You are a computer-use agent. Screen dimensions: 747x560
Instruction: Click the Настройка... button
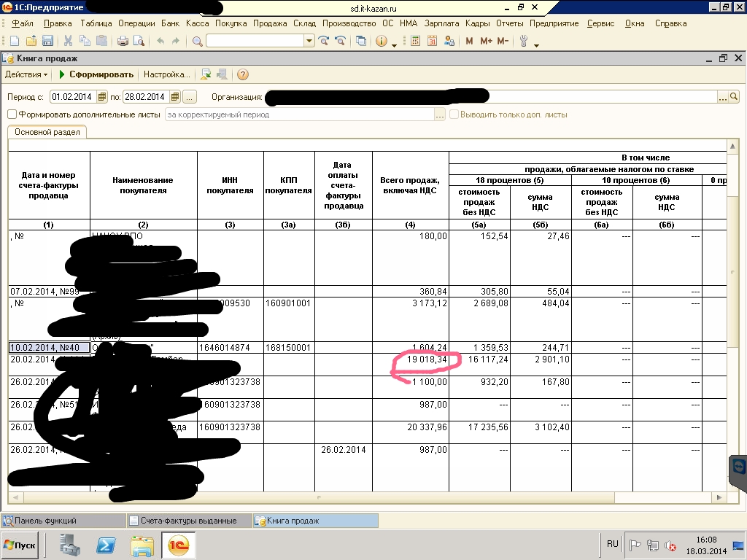pyautogui.click(x=166, y=74)
